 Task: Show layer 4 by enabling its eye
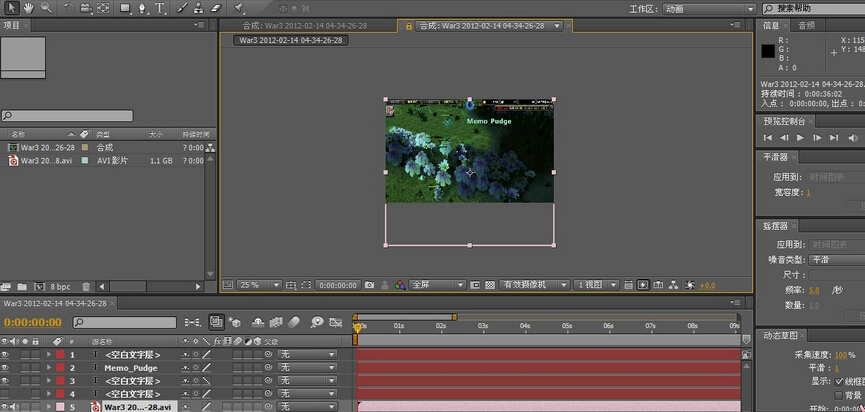(x=5, y=394)
